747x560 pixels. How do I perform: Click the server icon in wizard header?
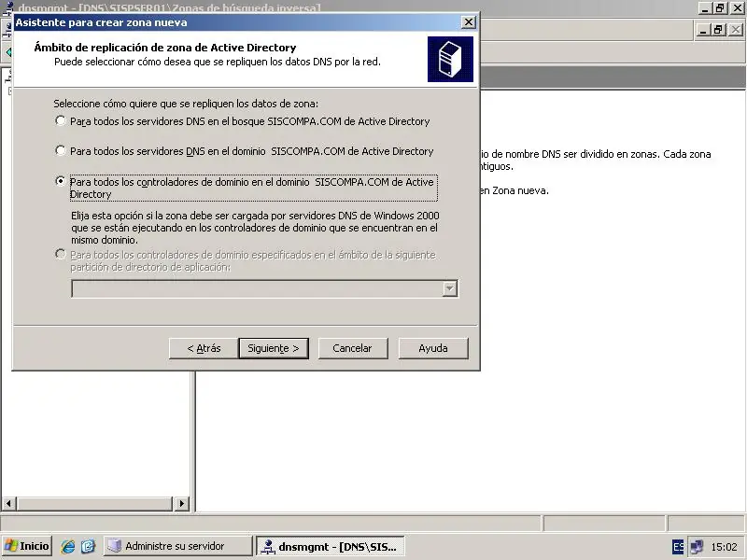(x=450, y=59)
